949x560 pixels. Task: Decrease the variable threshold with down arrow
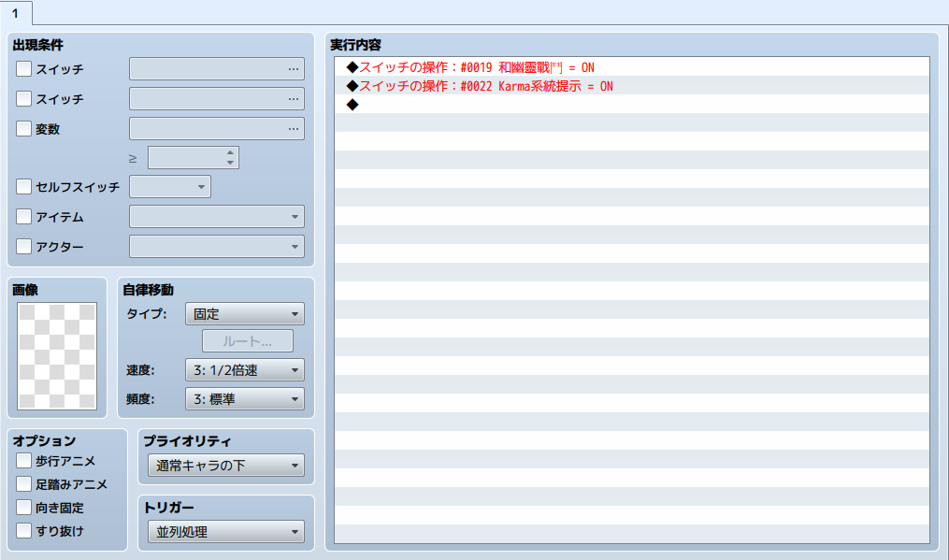[230, 163]
